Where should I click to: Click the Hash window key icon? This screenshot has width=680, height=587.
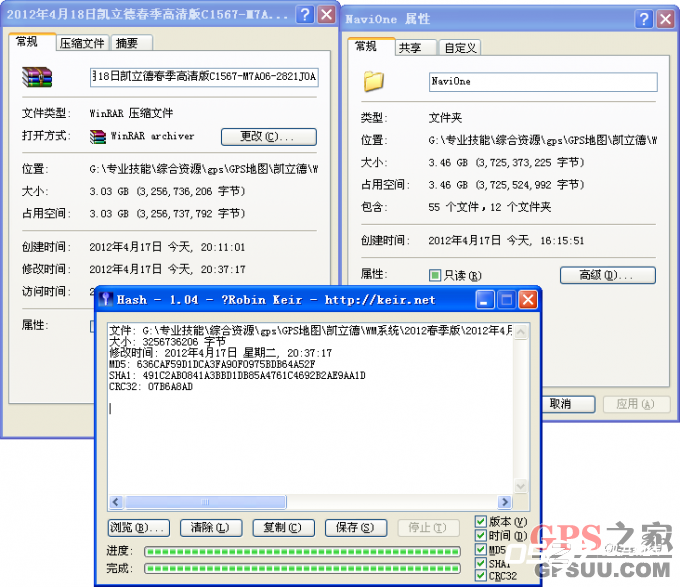105,299
